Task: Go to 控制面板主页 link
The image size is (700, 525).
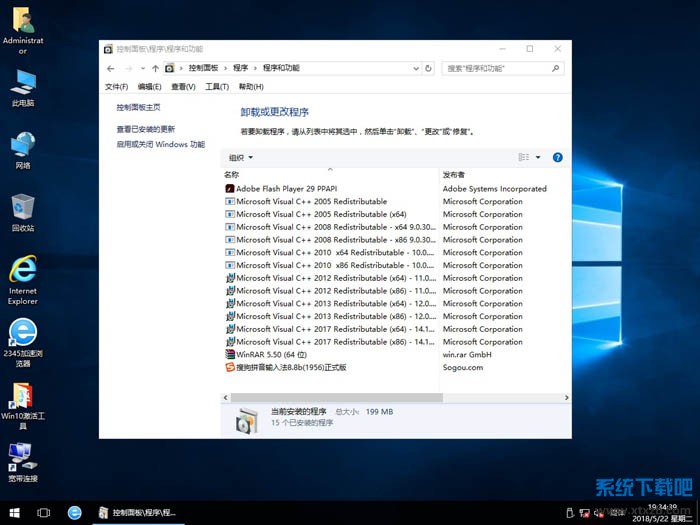Action: pos(138,107)
